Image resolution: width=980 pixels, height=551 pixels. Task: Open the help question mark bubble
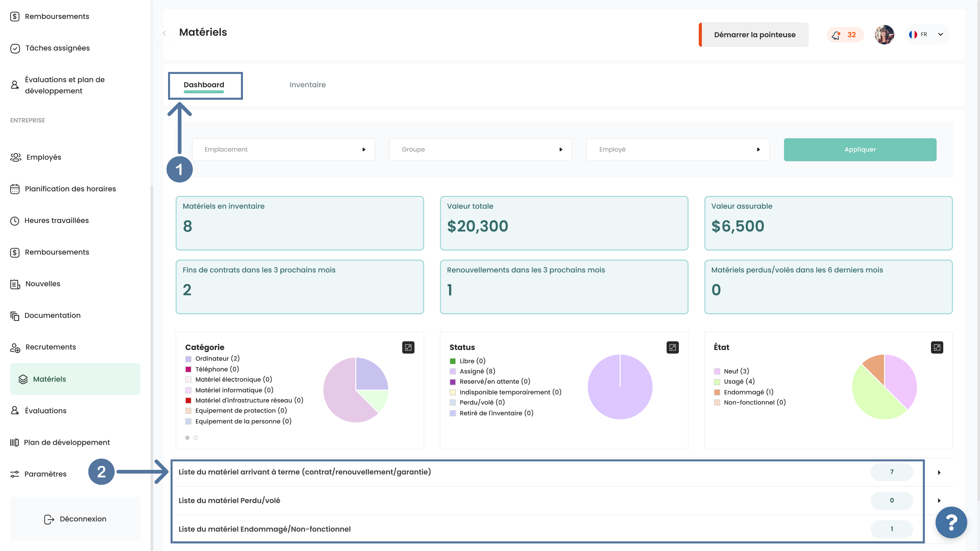[x=951, y=522]
